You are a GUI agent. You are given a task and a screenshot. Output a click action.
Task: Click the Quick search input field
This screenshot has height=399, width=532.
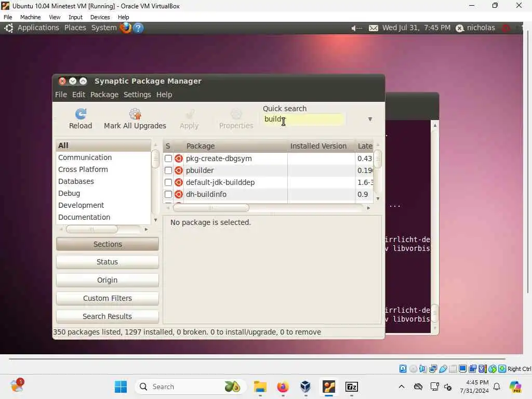click(x=303, y=119)
